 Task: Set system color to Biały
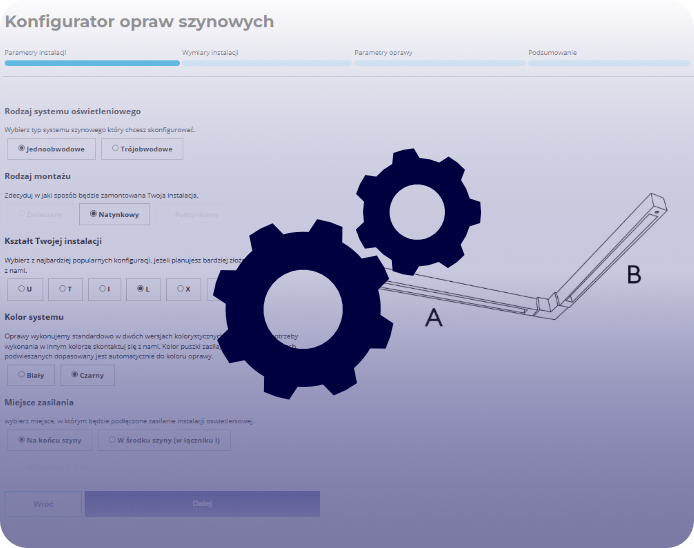(31, 375)
